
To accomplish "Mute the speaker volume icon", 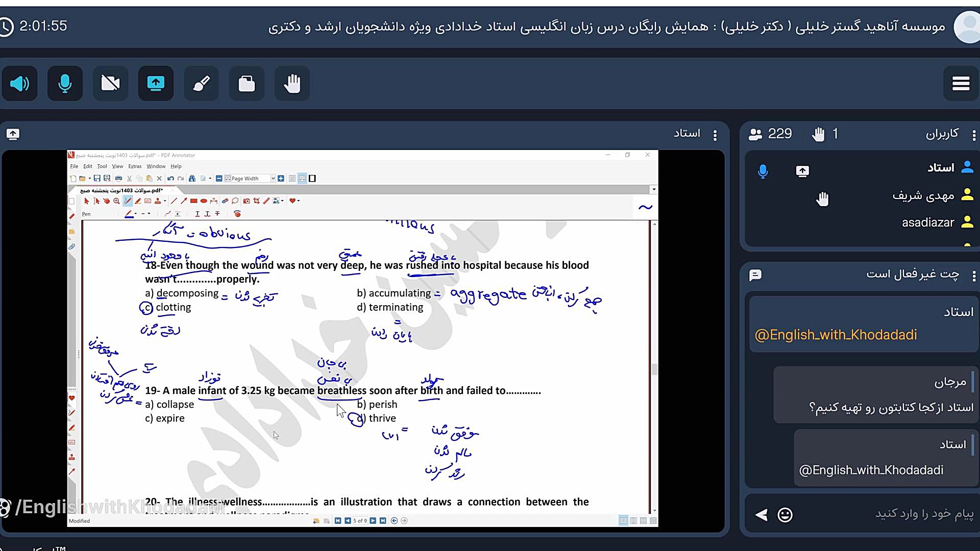I will [20, 83].
